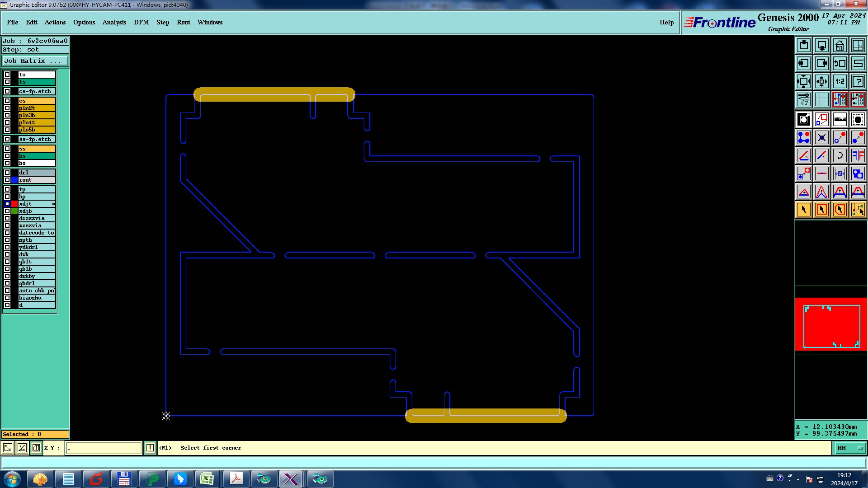Click the question mark query icon
Image resolution: width=868 pixels, height=488 pixels.
click(858, 81)
